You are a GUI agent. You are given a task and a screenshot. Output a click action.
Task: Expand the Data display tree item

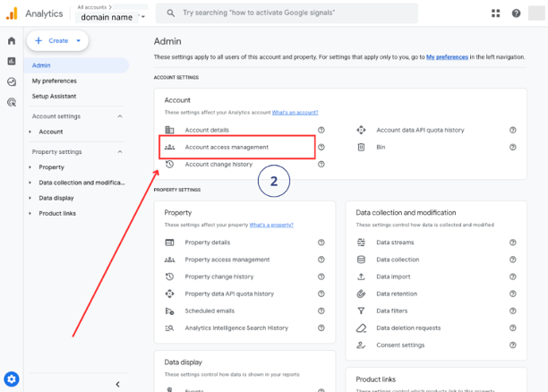pos(30,198)
